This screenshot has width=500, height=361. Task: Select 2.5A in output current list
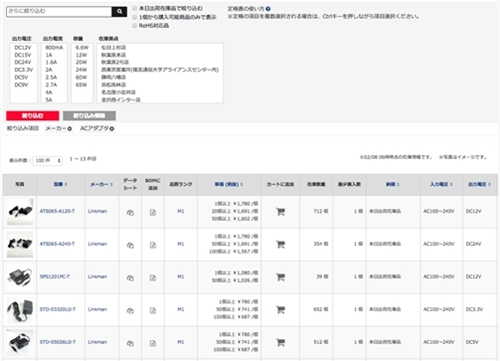pyautogui.click(x=51, y=77)
